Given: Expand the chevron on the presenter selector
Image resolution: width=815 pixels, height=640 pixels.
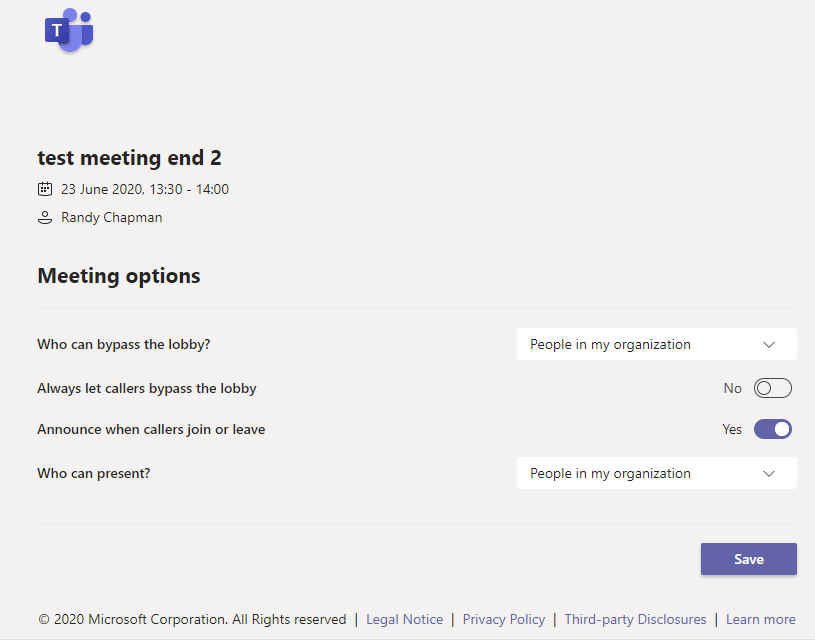Looking at the screenshot, I should [769, 473].
